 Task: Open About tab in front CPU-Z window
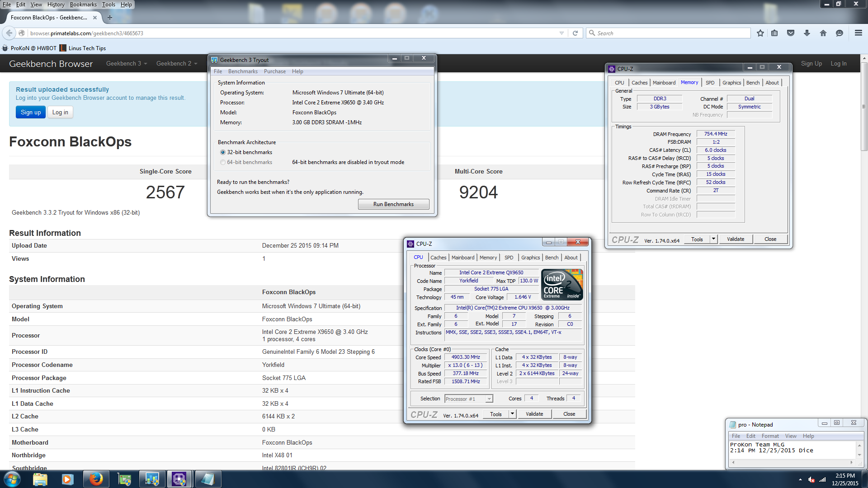pyautogui.click(x=571, y=258)
